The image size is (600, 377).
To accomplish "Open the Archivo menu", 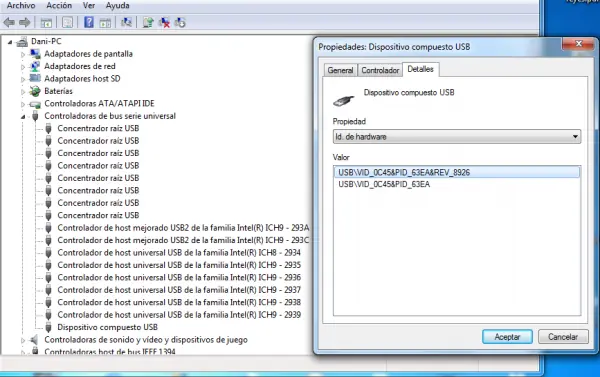I will pyautogui.click(x=21, y=5).
